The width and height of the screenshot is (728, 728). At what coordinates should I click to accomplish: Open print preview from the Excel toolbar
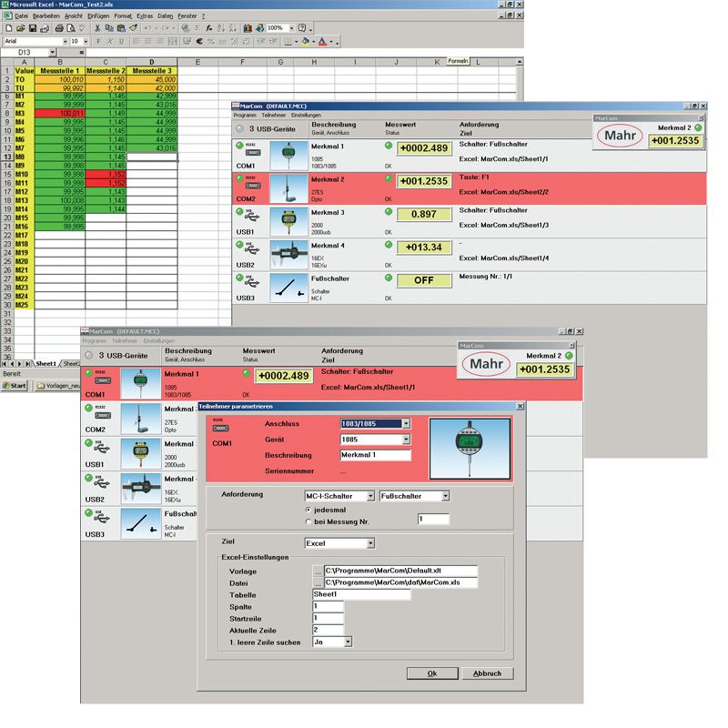click(x=71, y=28)
